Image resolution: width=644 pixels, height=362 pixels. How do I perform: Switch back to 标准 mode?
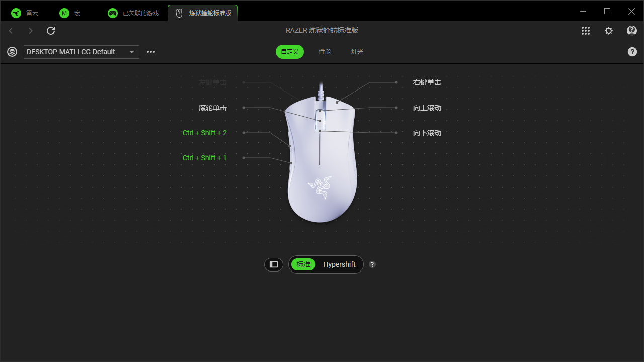(x=303, y=264)
